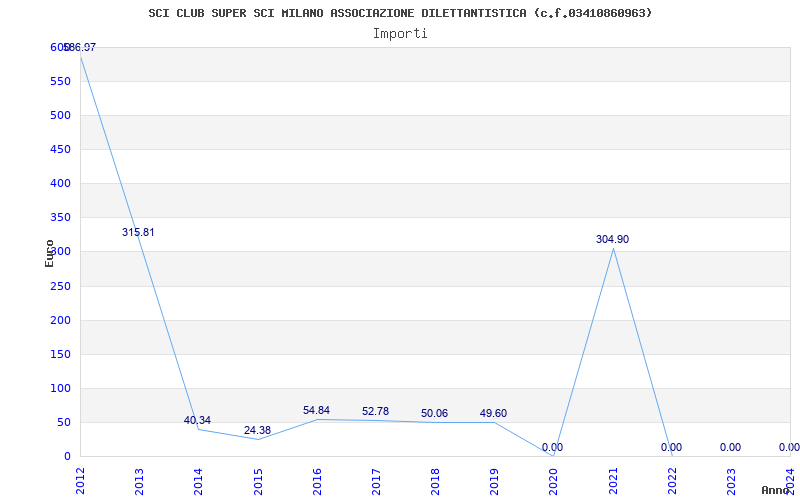The width and height of the screenshot is (800, 500).
Task: Click the 52.78 data value label
Action: click(376, 411)
